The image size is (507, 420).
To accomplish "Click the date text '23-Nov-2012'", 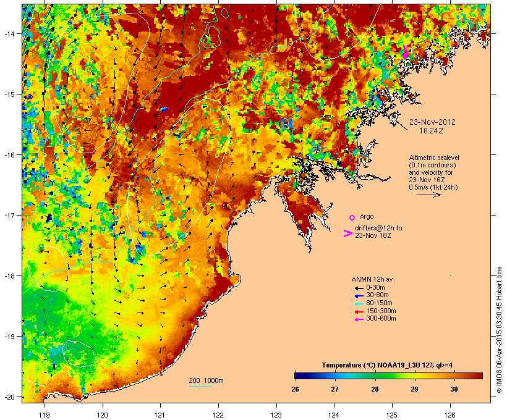I will [x=432, y=122].
